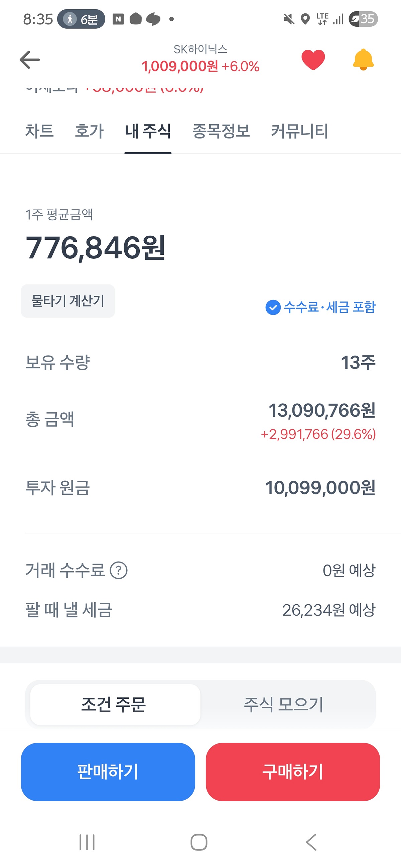401x868 pixels.
Task: Toggle the 수수료·세금 포함 checkbox
Action: coord(273,307)
